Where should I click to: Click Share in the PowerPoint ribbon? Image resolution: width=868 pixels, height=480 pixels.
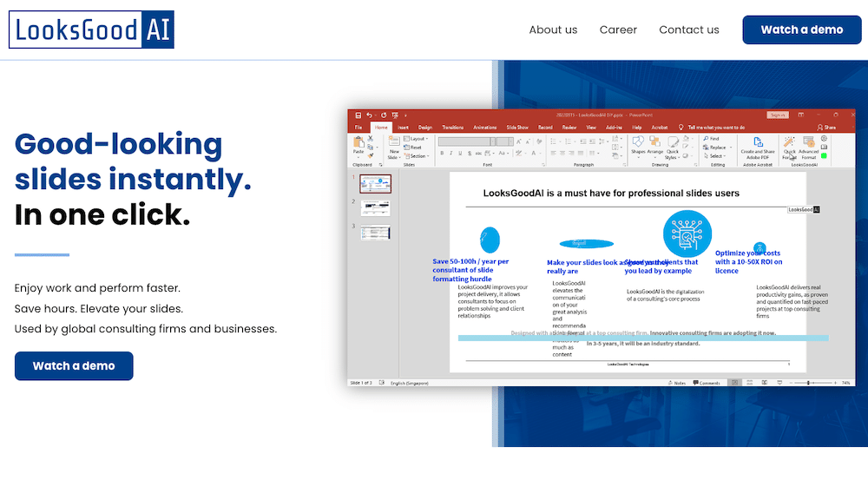(826, 128)
